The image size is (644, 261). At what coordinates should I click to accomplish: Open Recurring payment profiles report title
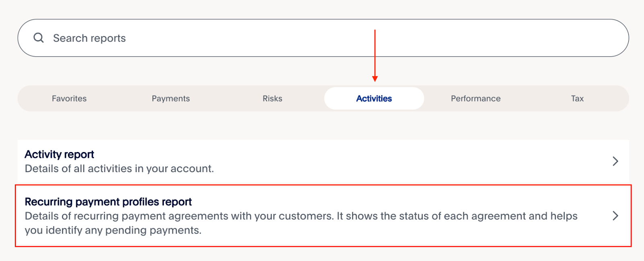[108, 201]
